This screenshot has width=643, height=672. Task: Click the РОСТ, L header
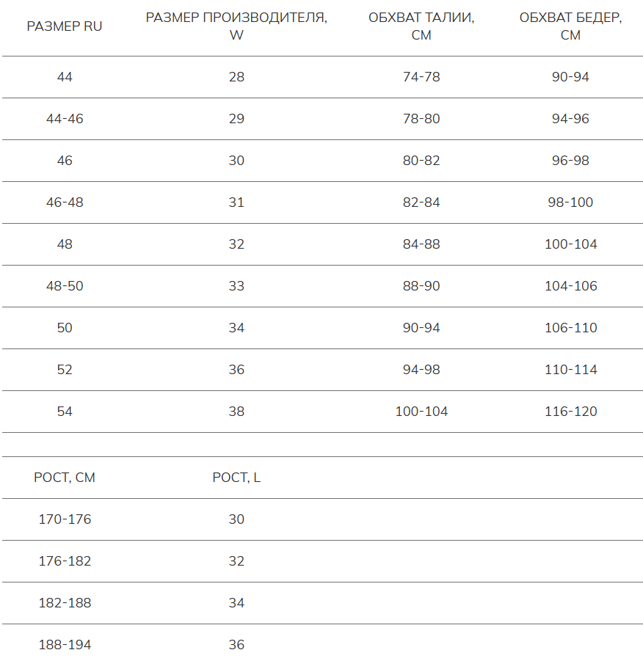point(236,478)
